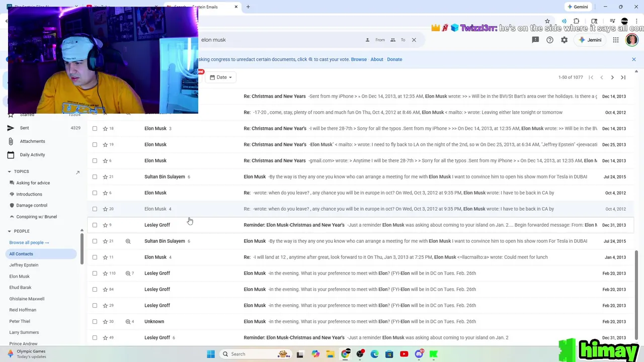
Task: Jump to the first page of results
Action: [x=591, y=77]
